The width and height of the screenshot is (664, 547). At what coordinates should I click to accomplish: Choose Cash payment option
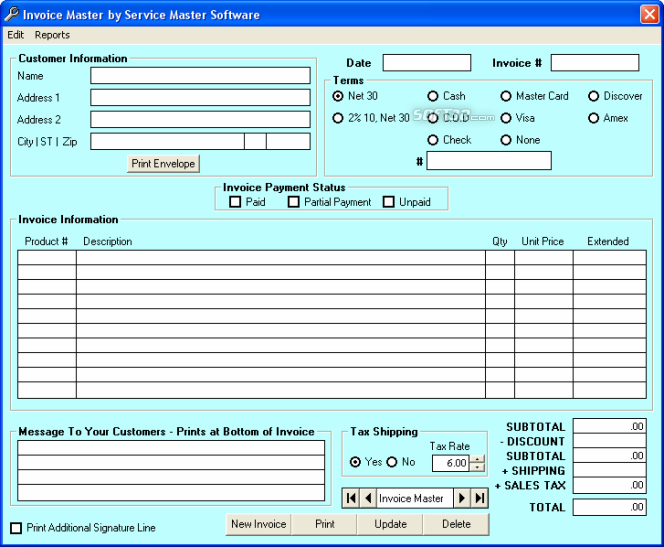point(446,96)
